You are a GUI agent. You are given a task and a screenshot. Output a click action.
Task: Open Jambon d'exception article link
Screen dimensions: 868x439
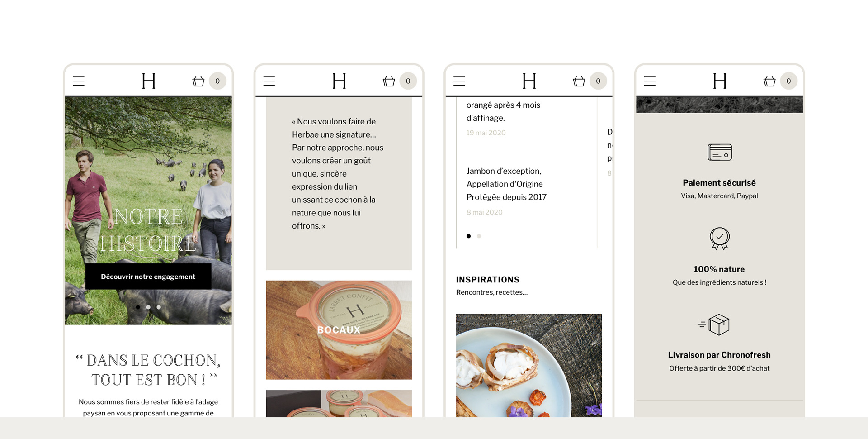pyautogui.click(x=506, y=184)
